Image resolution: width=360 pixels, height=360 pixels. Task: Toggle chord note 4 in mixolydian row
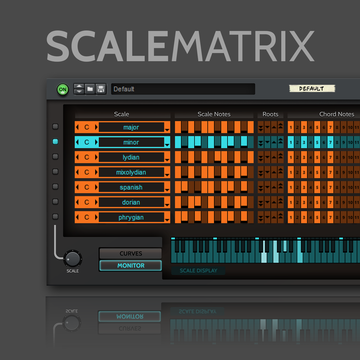pyautogui.click(x=311, y=172)
